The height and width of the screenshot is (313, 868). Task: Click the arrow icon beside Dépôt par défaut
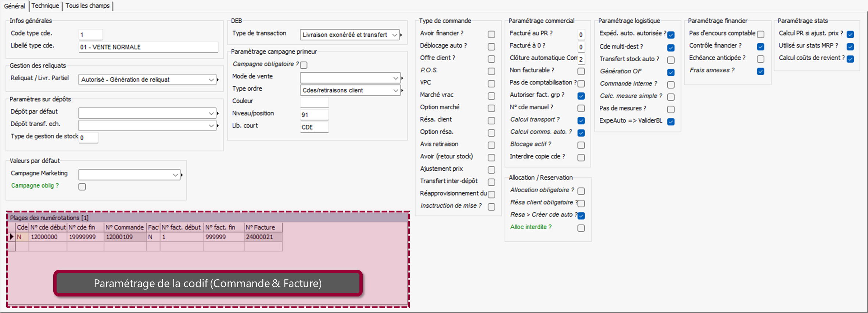[x=218, y=113]
